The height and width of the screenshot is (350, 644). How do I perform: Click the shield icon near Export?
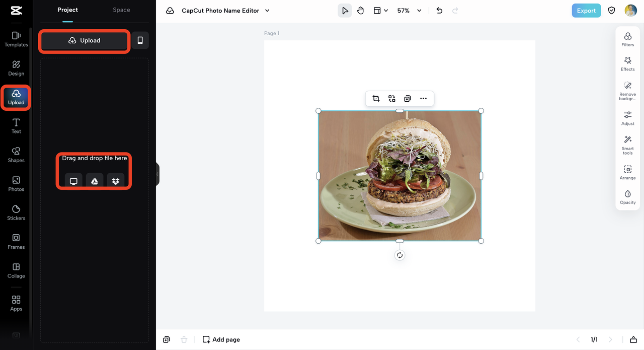coord(612,11)
